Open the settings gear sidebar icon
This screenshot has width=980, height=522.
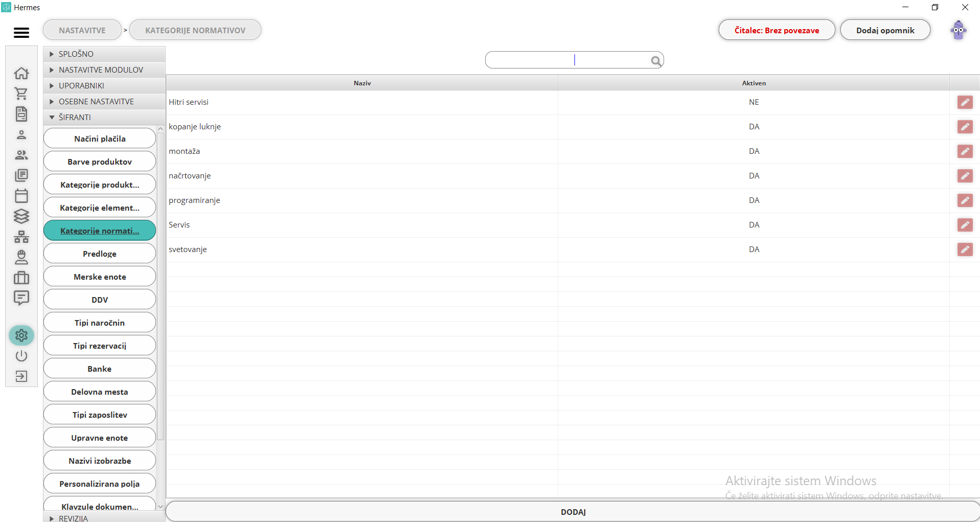point(21,335)
